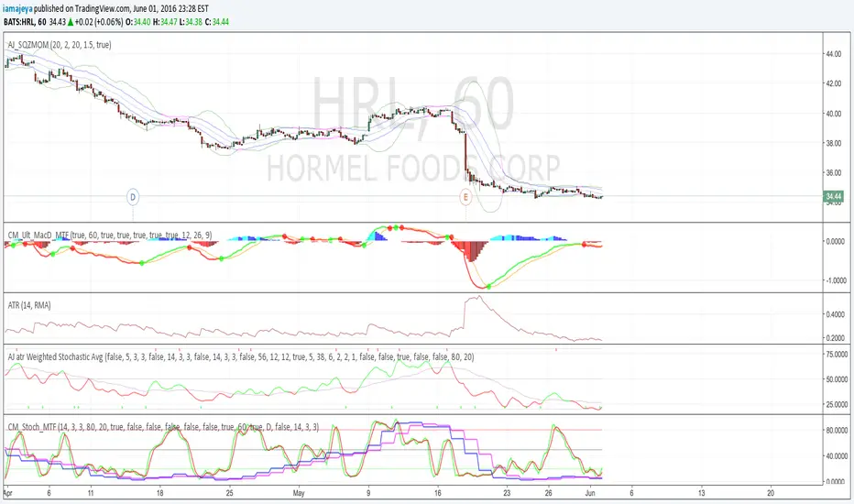Click the D dividend marker
The image size is (854, 504).
133,197
